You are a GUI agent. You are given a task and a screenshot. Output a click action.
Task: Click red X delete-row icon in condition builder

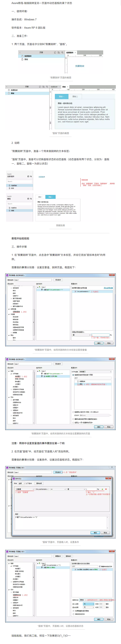tap(106, 489)
